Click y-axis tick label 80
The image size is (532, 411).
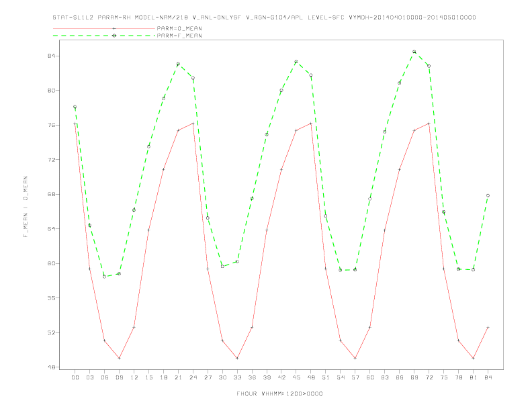[51, 91]
